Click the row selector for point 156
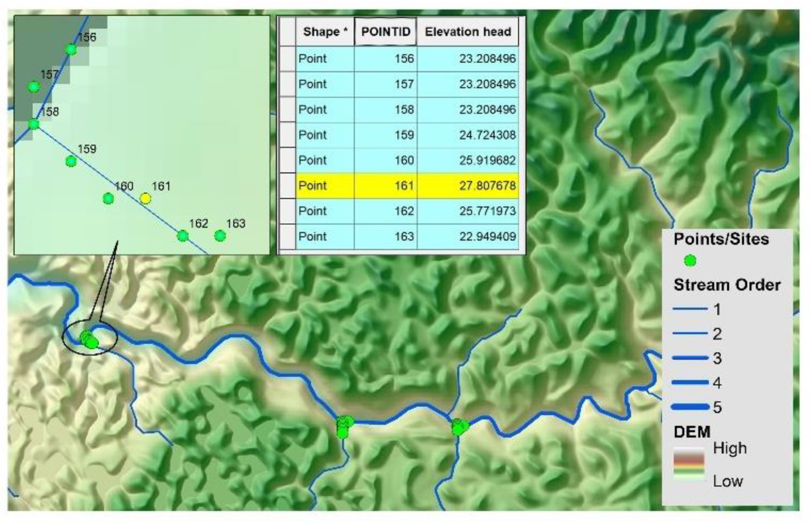Screen dimensions: 812x522 tap(287, 59)
